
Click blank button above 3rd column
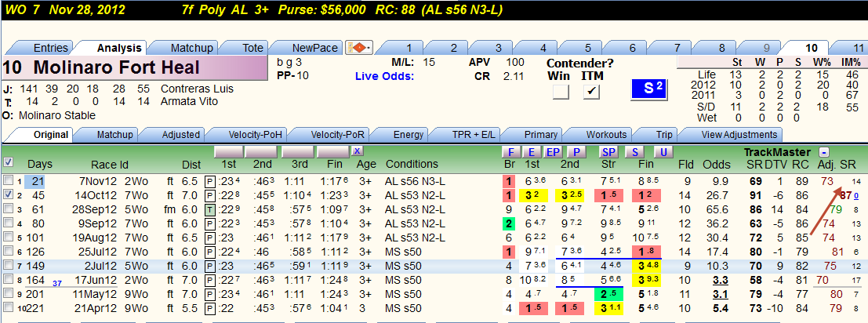pyautogui.click(x=298, y=151)
